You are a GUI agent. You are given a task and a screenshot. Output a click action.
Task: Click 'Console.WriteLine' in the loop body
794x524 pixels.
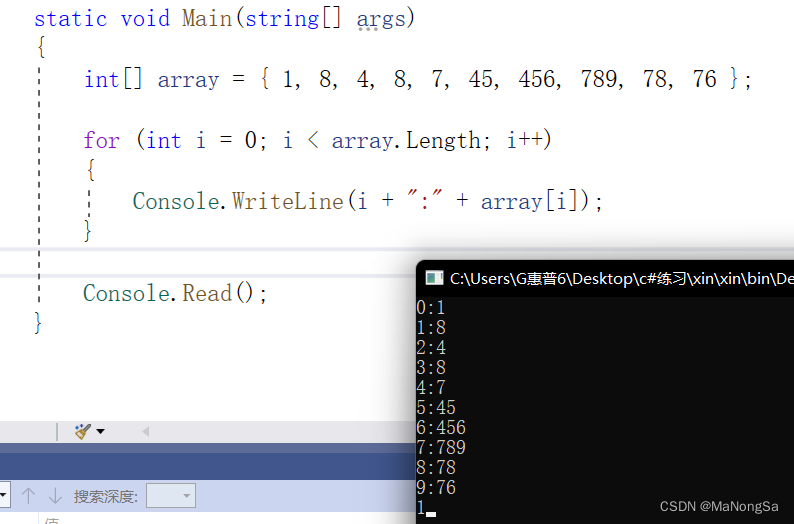pos(239,201)
